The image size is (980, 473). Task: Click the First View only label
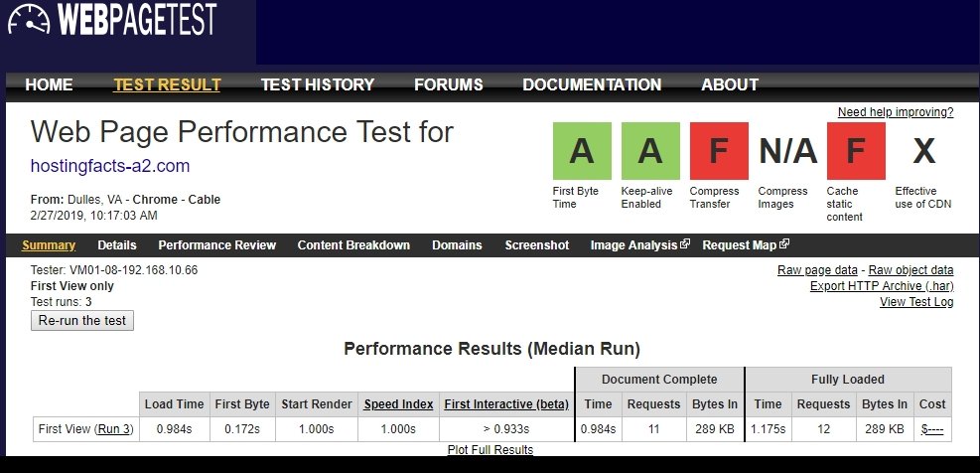pos(71,286)
